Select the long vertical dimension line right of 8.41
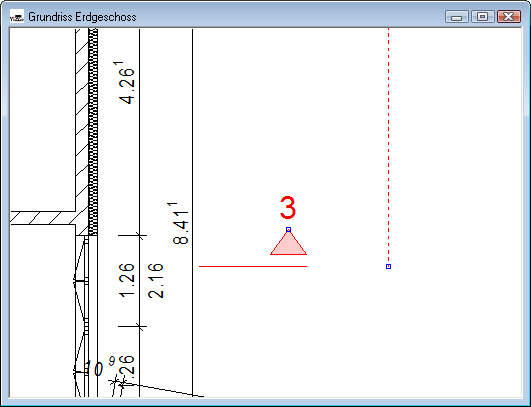The height and width of the screenshot is (407, 531). [x=193, y=213]
